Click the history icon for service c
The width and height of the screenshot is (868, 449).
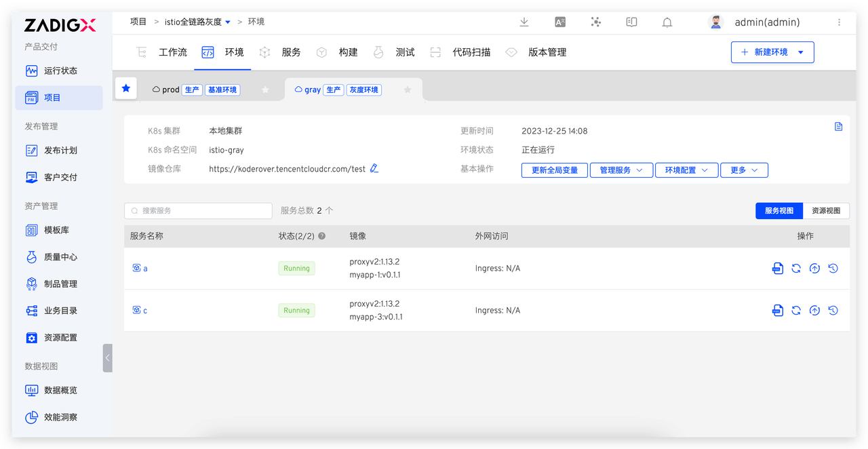point(833,311)
